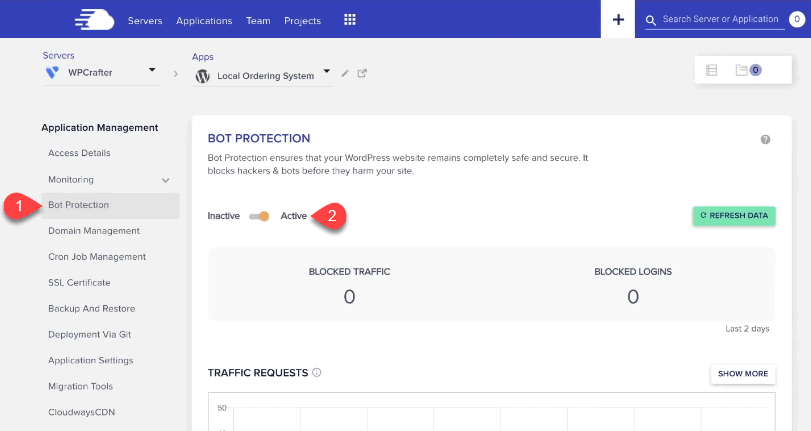Click the Bot Protection help question icon
811x431 pixels.
pos(765,139)
